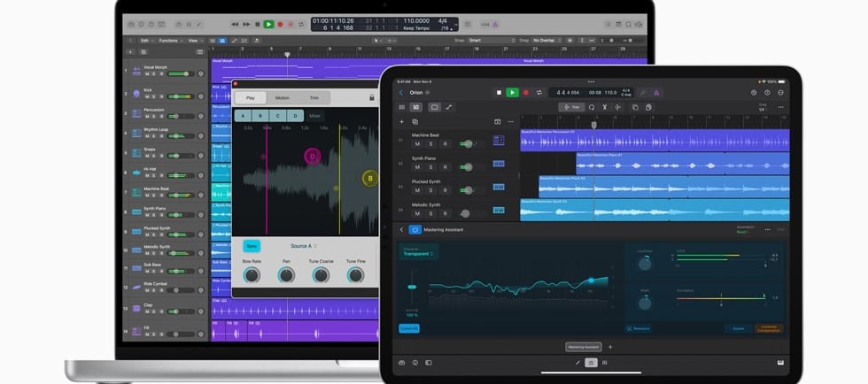Start recording on the iPad transport
This screenshot has width=868, height=384.
point(526,92)
